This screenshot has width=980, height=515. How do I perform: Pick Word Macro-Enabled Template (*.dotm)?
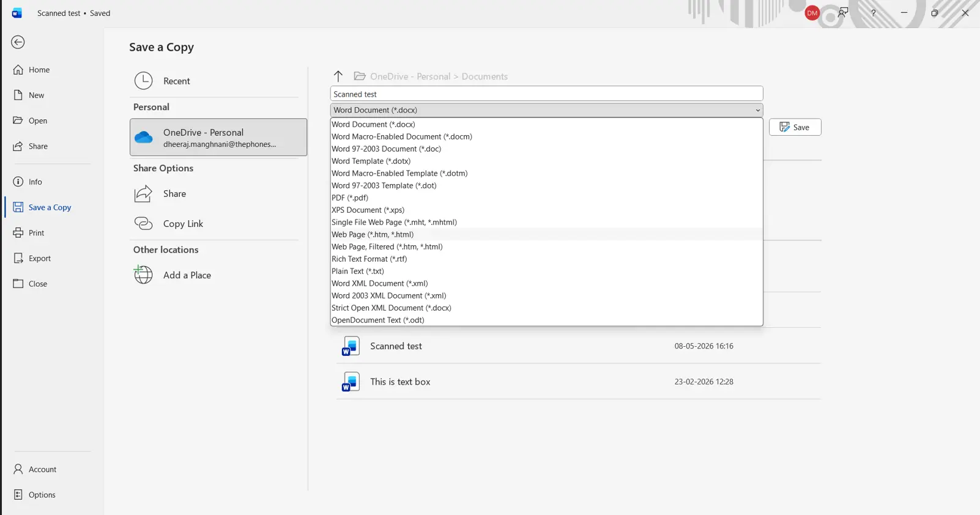tap(546, 173)
